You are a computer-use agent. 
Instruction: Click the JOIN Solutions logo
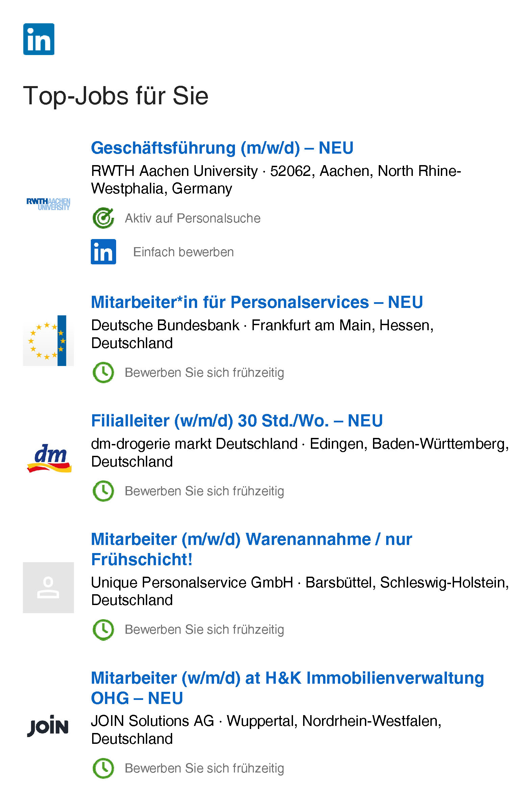[48, 726]
